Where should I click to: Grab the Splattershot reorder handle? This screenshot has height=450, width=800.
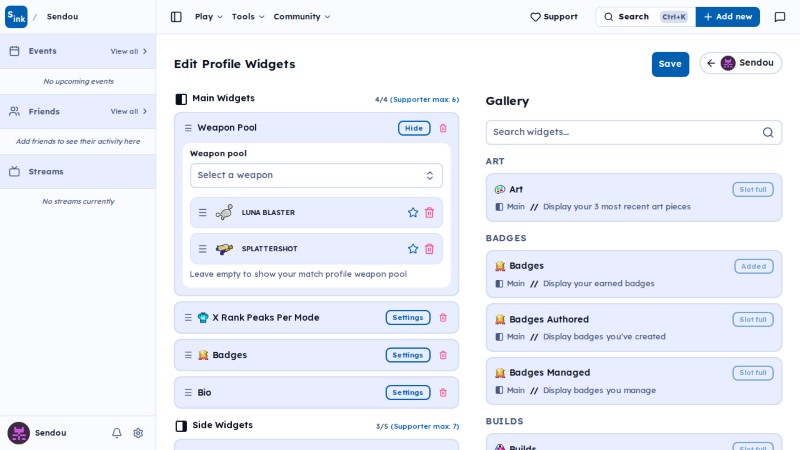click(203, 249)
